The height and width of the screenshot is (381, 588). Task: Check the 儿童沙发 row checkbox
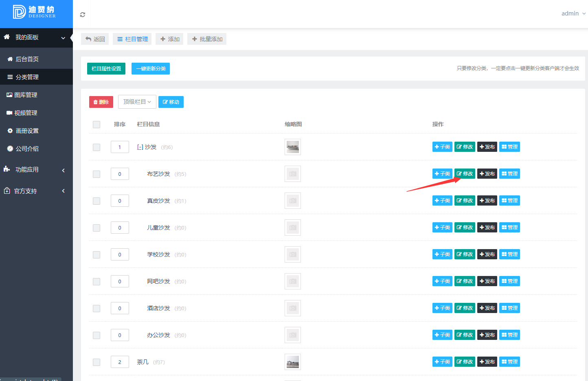point(97,228)
